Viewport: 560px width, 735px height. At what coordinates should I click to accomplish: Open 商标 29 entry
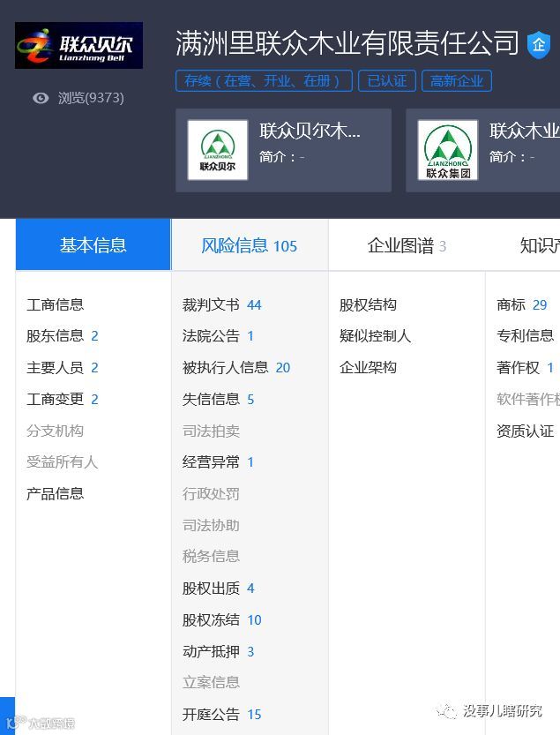[522, 304]
